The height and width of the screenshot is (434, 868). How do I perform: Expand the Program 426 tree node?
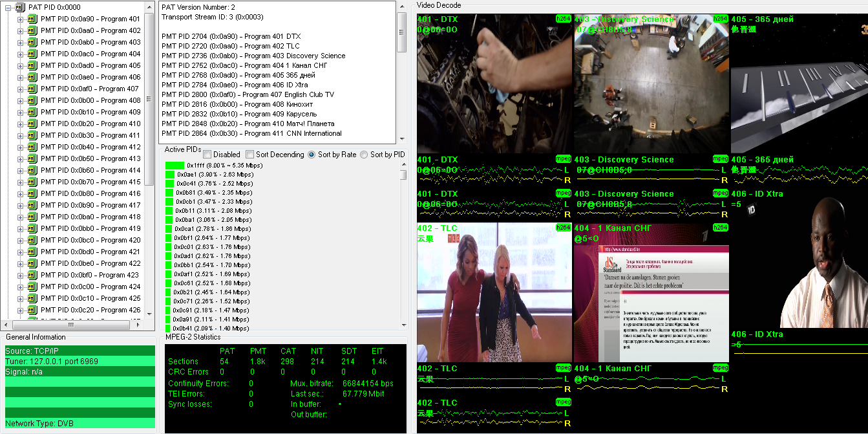(x=20, y=310)
